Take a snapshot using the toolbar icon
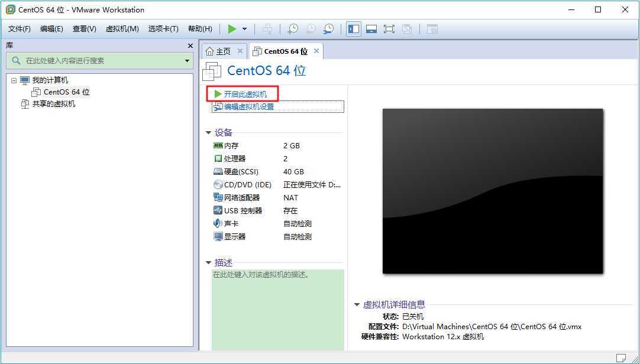Screen dimensions: 640x364 (x=293, y=29)
